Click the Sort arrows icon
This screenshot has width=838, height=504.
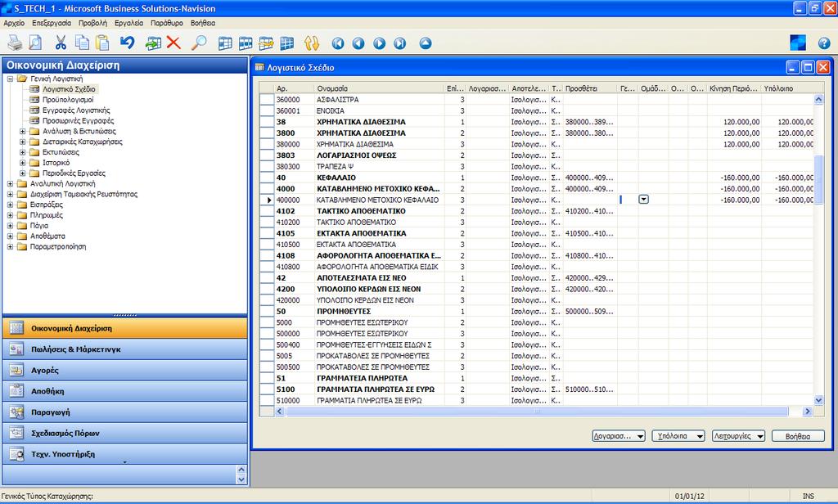tap(312, 43)
